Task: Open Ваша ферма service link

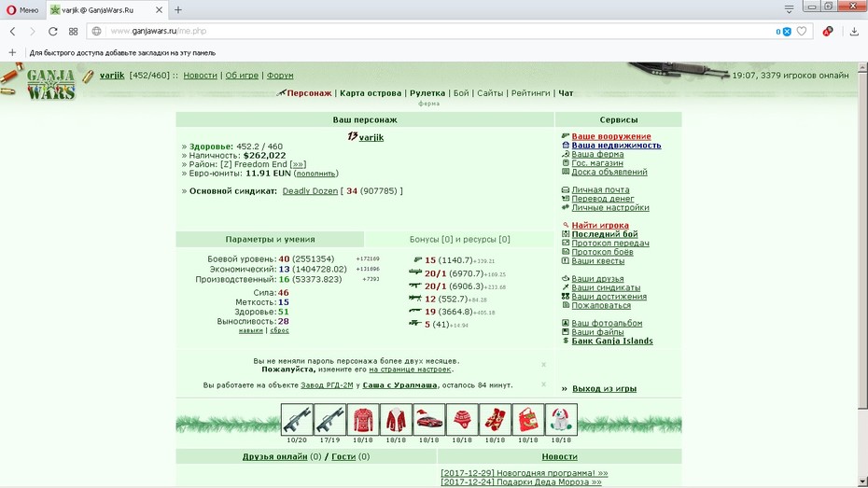Action: (597, 154)
